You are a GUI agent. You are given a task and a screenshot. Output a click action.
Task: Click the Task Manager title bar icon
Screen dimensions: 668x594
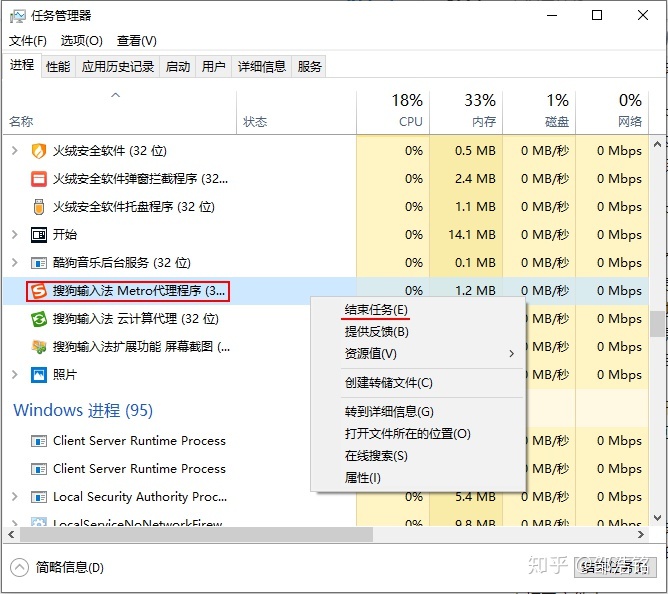[17, 16]
